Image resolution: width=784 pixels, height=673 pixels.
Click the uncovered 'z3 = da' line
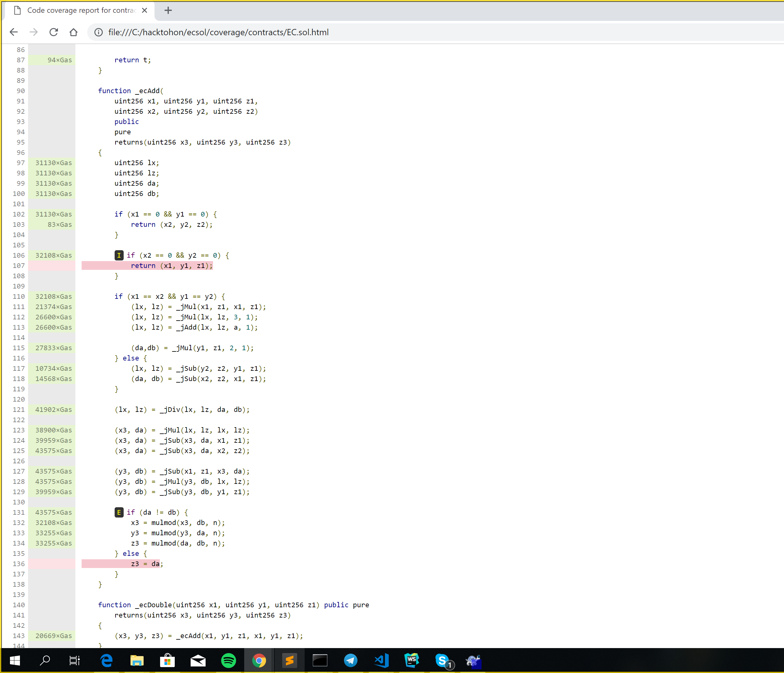click(146, 564)
